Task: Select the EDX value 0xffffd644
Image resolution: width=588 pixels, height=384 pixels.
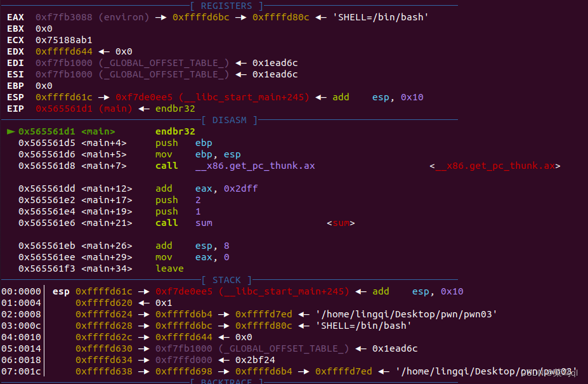Action: click(x=64, y=51)
